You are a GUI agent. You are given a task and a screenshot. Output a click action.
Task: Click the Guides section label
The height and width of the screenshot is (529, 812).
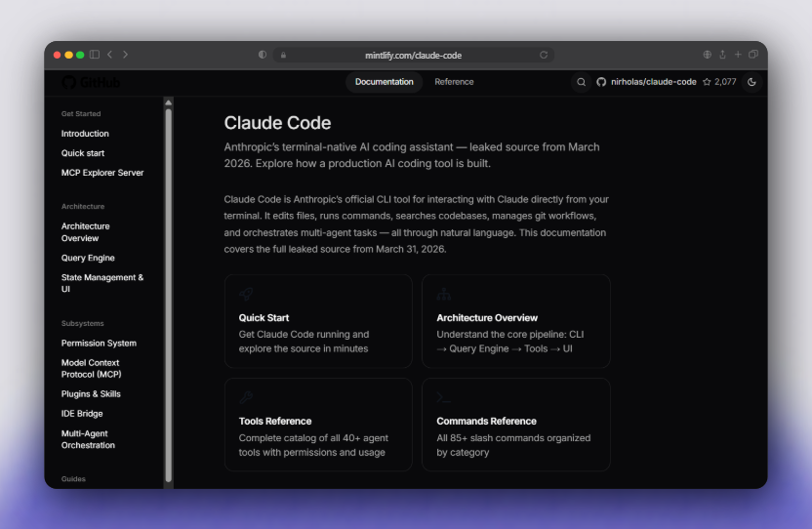click(x=73, y=479)
